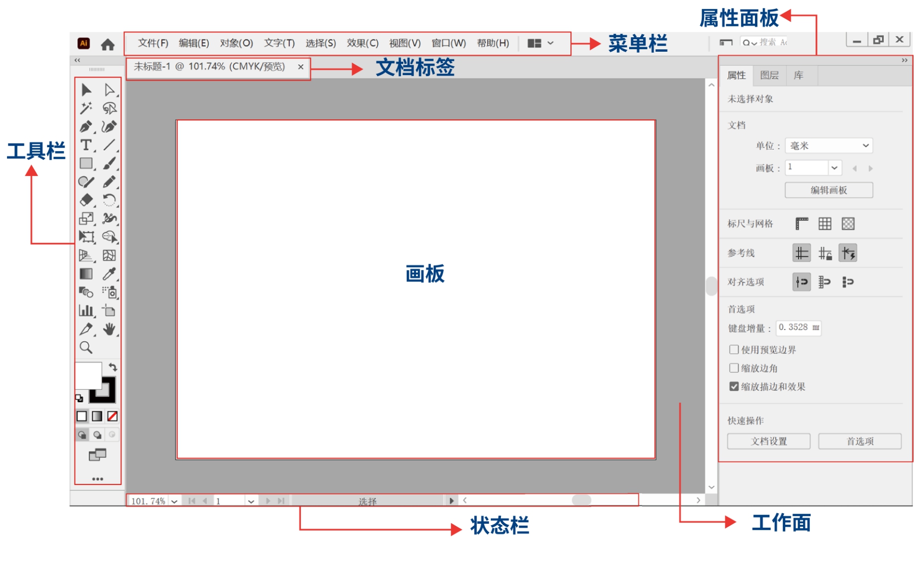Open the 对象(O) menu
924x561 pixels.
tap(237, 43)
